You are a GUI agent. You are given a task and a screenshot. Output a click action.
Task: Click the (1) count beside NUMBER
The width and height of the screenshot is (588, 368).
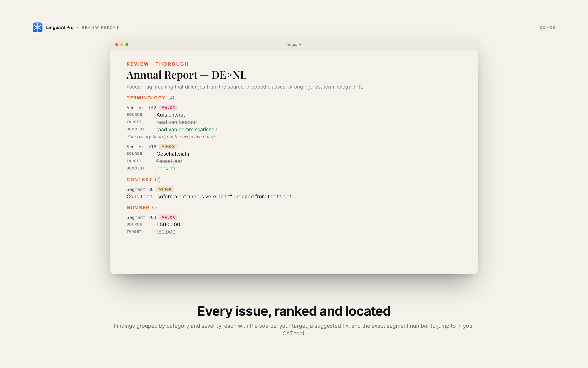155,208
